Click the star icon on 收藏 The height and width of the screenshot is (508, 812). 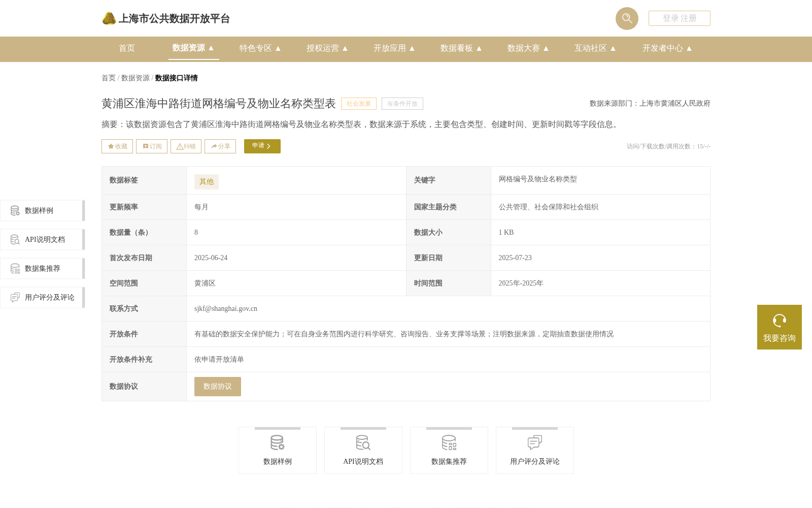tap(111, 146)
